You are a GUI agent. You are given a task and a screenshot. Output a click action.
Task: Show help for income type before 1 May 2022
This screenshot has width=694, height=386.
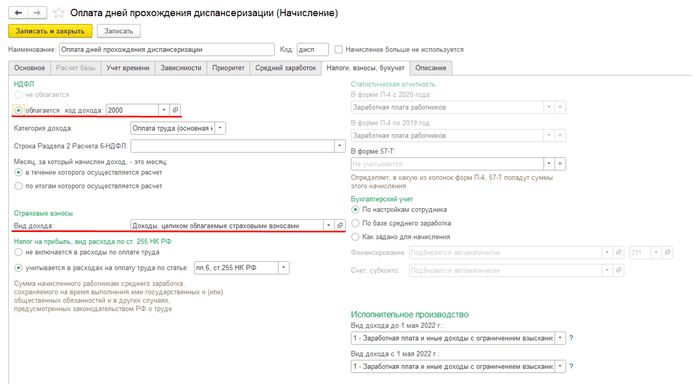coord(571,338)
